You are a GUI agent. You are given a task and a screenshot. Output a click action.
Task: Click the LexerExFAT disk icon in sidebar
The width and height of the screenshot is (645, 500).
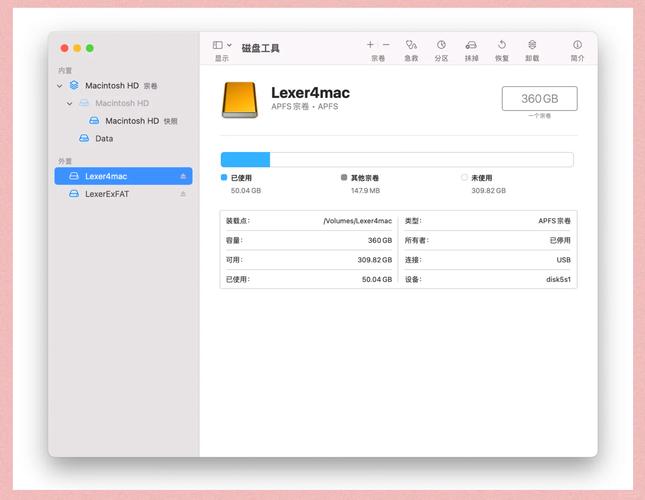(74, 194)
